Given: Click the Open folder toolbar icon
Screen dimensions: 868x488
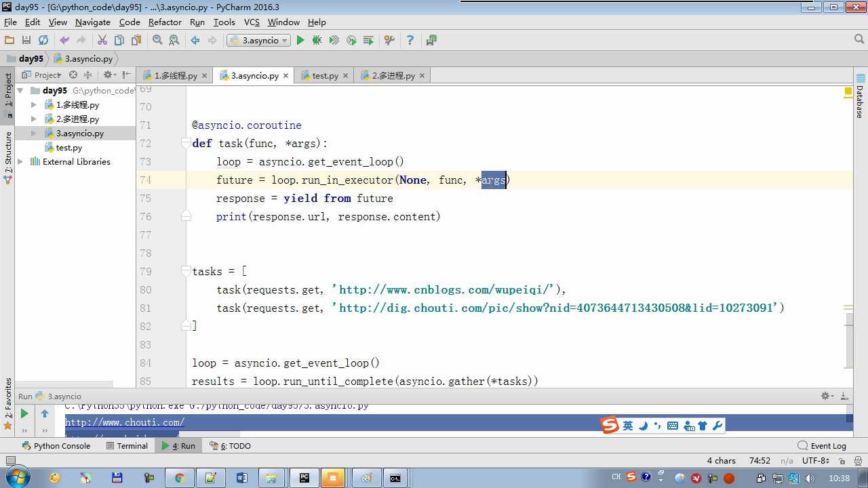Looking at the screenshot, I should 9,41.
